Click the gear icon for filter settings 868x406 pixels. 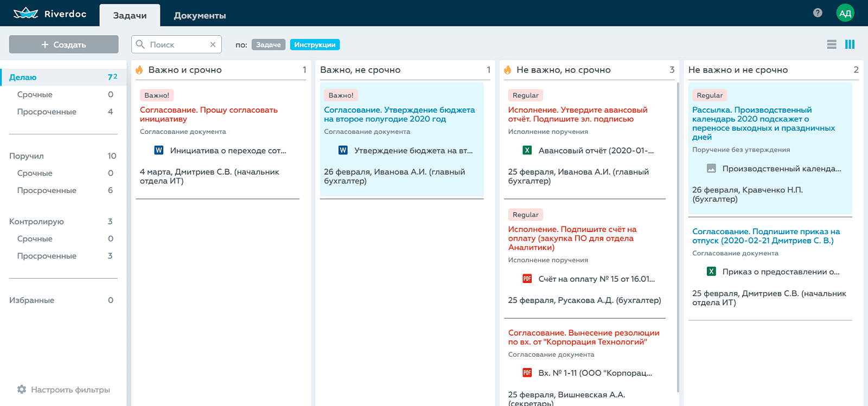click(22, 389)
